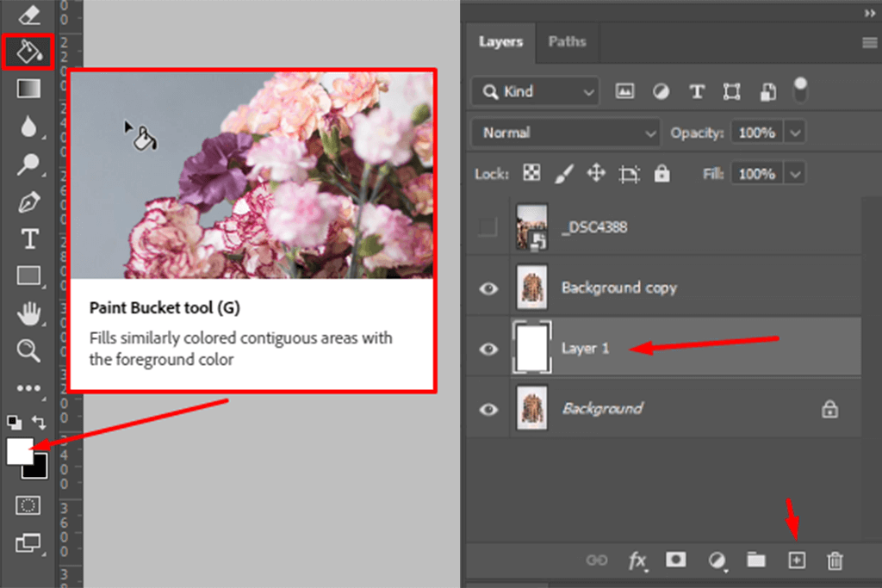Screen dimensions: 882x588
Task: Select the Gradient tool
Action: coord(28,89)
